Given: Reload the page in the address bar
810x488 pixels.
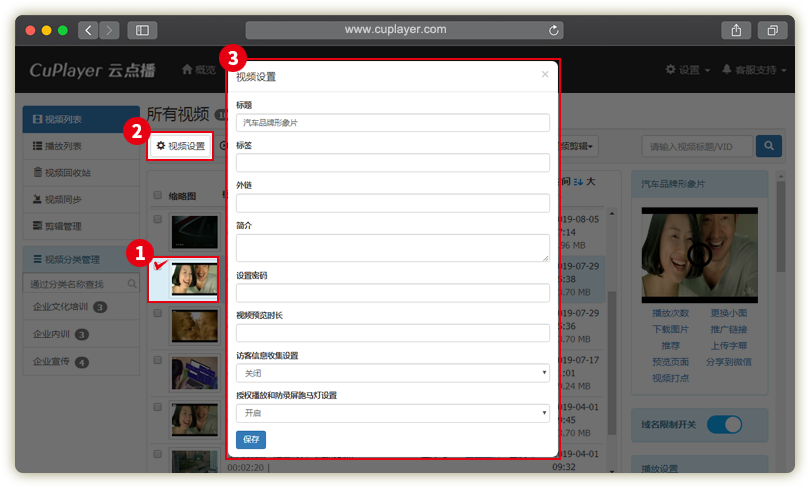Looking at the screenshot, I should pos(554,30).
